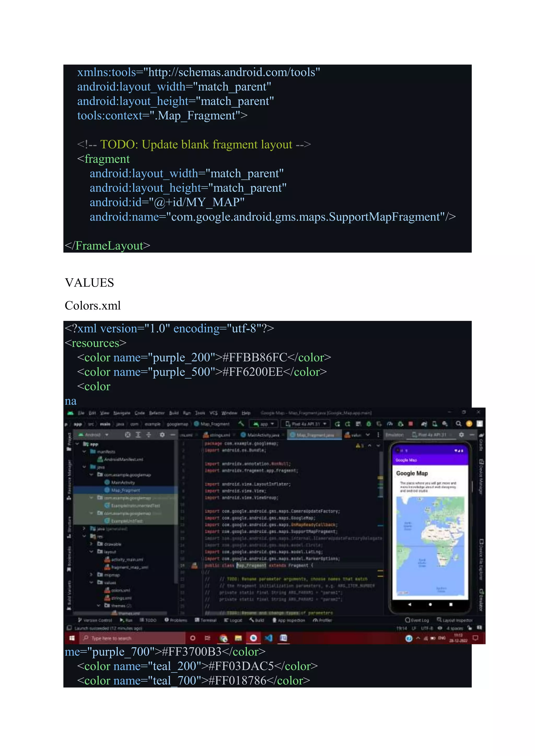535x756 pixels.
Task: Open activity_main.xml in project tree
Action: 124,559
